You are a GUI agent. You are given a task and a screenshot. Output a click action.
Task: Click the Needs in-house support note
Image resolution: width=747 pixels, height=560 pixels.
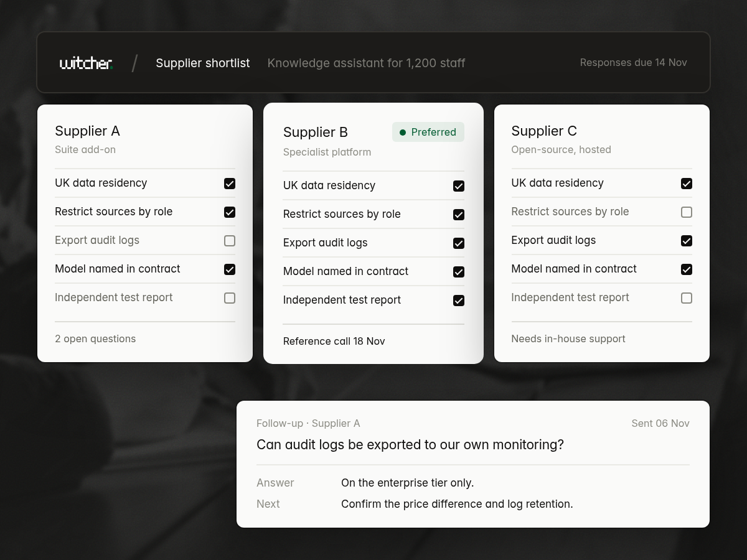(x=568, y=338)
